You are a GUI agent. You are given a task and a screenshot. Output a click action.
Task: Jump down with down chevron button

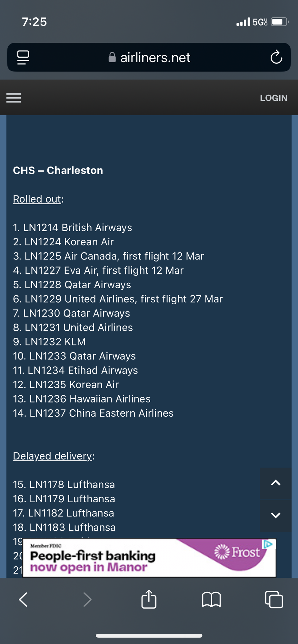pyautogui.click(x=275, y=515)
